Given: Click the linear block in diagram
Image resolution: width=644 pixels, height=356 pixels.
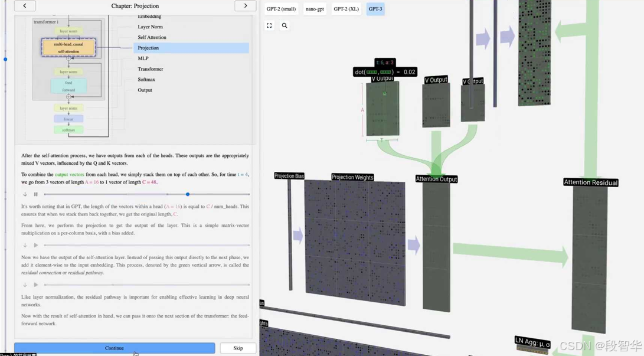Looking at the screenshot, I should pos(68,119).
